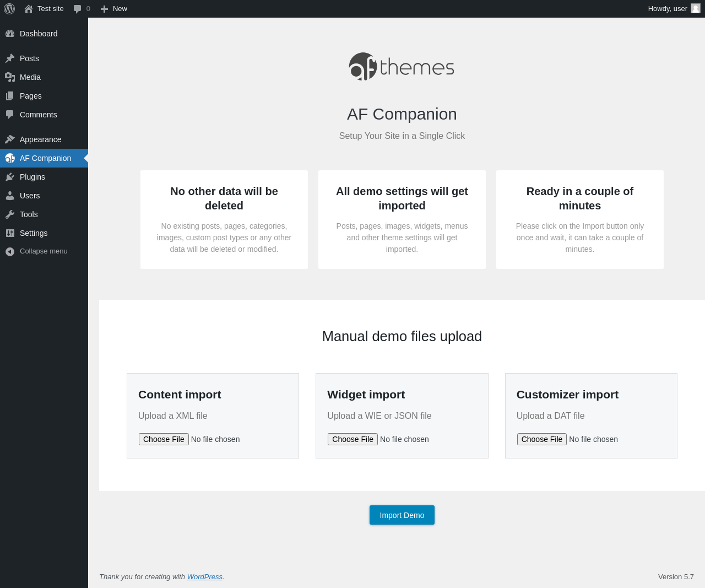Viewport: 705px width, 588px height.
Task: Click the Appearance paintbrush icon
Action: pyautogui.click(x=10, y=139)
